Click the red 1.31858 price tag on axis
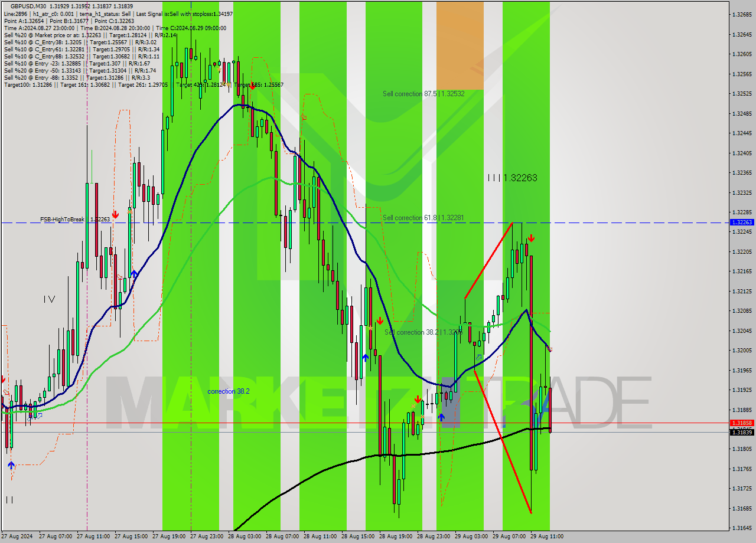The image size is (756, 543). point(742,423)
